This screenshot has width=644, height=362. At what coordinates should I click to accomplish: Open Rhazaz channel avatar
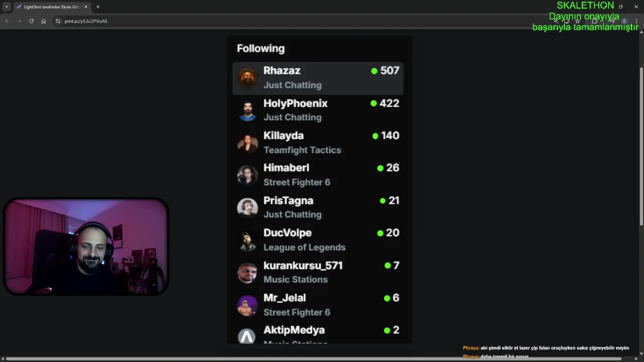click(x=247, y=78)
